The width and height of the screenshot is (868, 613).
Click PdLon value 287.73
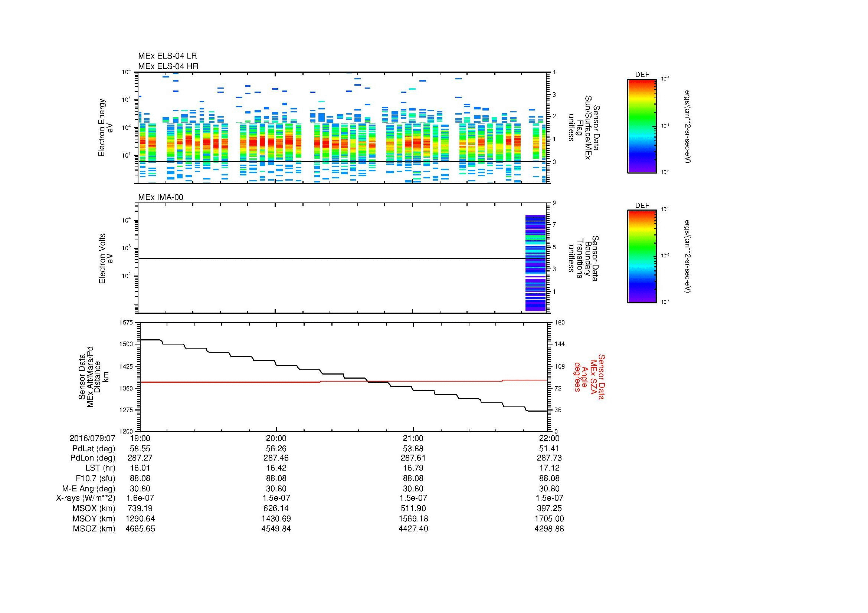pyautogui.click(x=549, y=458)
